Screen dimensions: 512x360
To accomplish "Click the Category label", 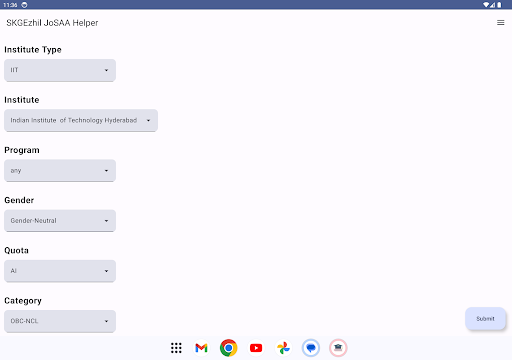I will 23,301.
